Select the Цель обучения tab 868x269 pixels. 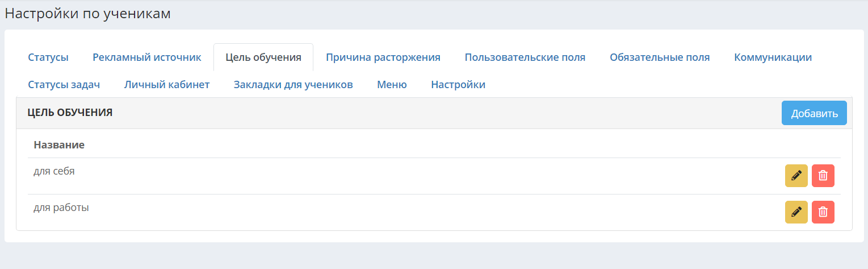point(263,57)
